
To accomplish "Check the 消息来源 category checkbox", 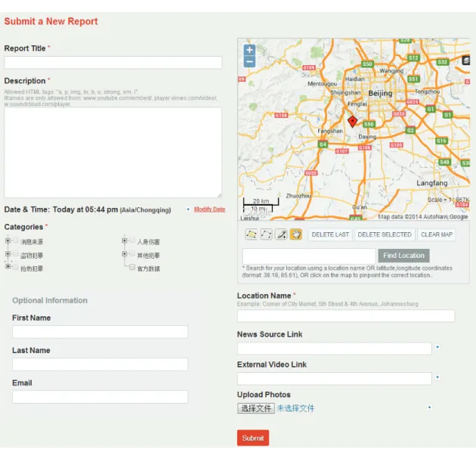I will tap(16, 240).
